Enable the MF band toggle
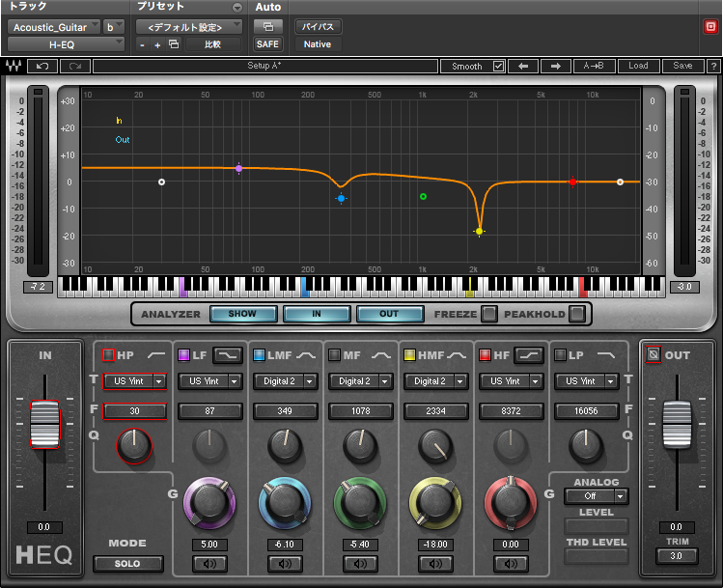 point(334,355)
